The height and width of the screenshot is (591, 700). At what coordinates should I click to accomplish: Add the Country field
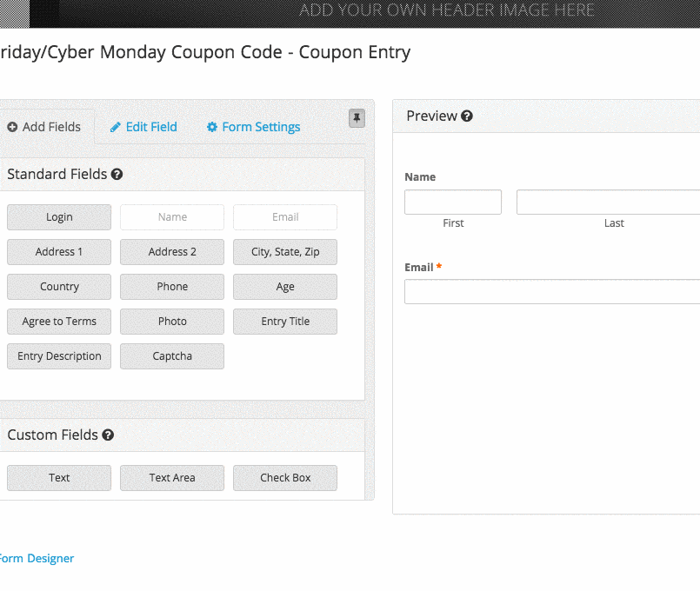tap(59, 287)
